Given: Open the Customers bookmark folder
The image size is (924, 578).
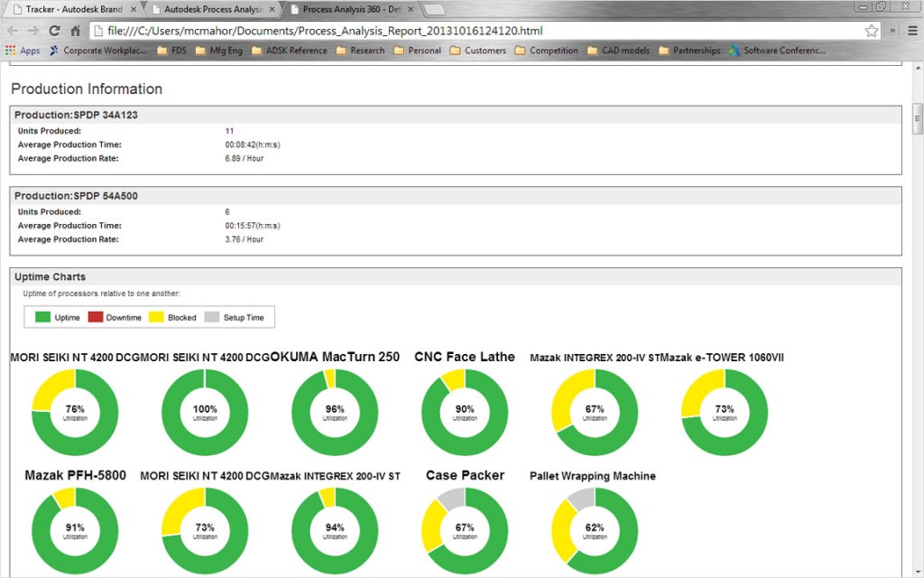Looking at the screenshot, I should [478, 51].
